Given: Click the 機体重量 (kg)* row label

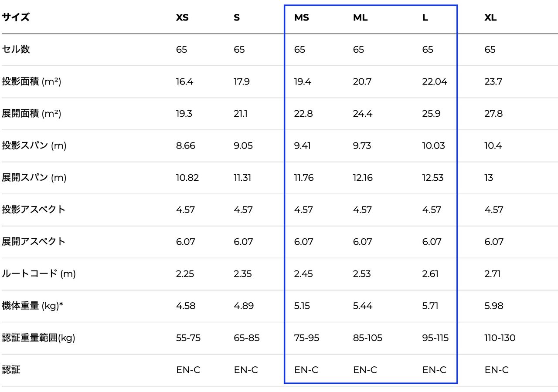Looking at the screenshot, I should [33, 306].
